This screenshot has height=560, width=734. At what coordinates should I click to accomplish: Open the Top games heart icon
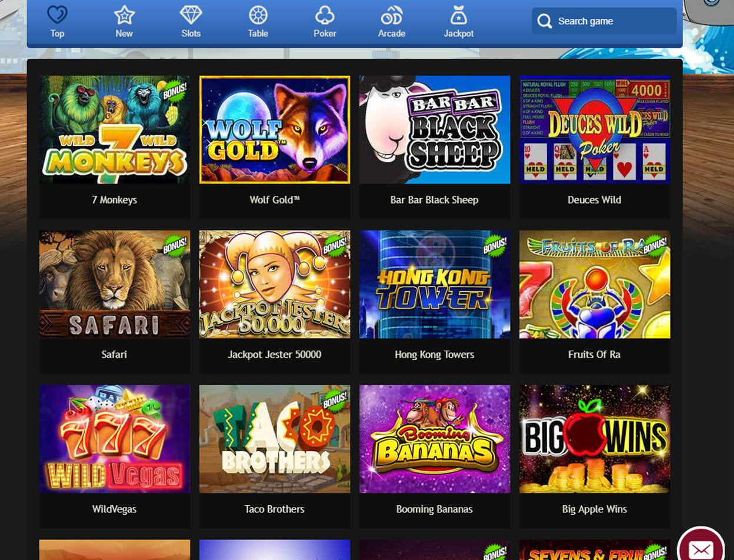click(57, 15)
